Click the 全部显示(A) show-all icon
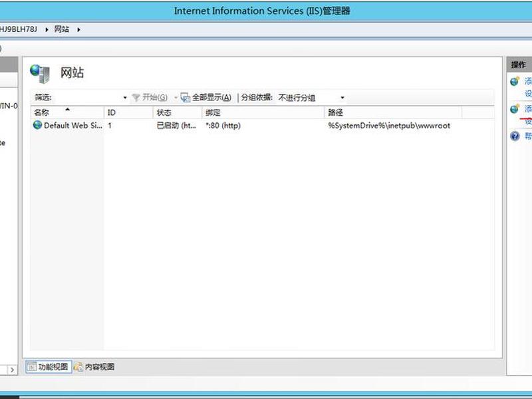This screenshot has height=399, width=532. click(186, 98)
